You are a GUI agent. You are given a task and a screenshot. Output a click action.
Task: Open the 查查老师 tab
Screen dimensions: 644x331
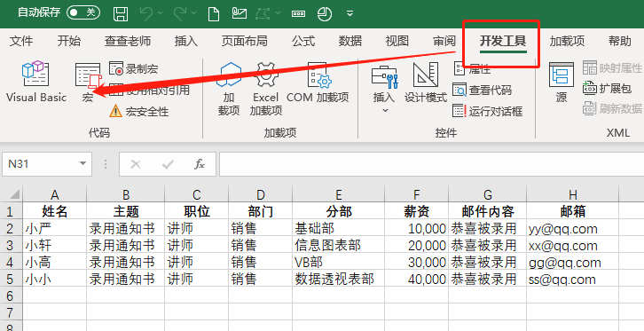[x=128, y=41]
